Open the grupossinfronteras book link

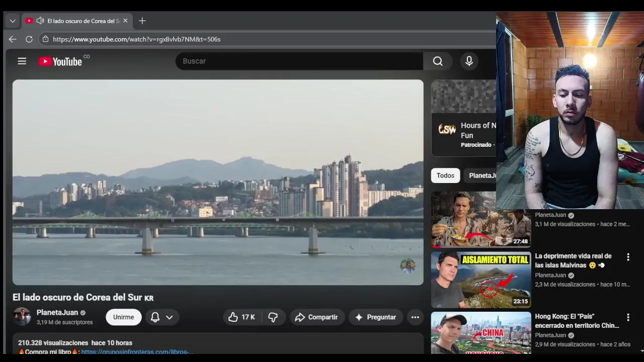pyautogui.click(x=137, y=352)
